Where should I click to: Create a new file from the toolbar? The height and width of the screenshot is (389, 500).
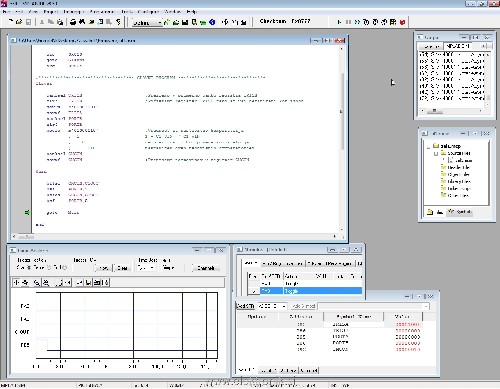(x=10, y=22)
